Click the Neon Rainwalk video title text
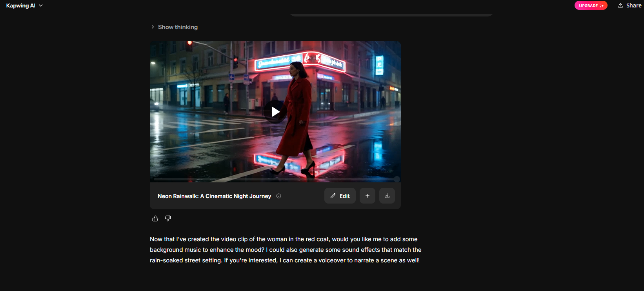Screen dimensions: 644x291 click(214, 196)
